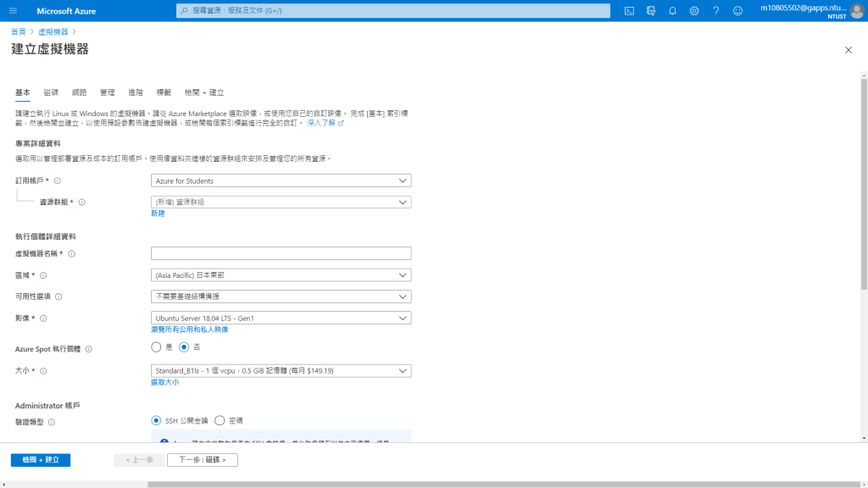The height and width of the screenshot is (488, 868).
Task: Select 是 for Azure Spot 執行個體
Action: pyautogui.click(x=156, y=347)
